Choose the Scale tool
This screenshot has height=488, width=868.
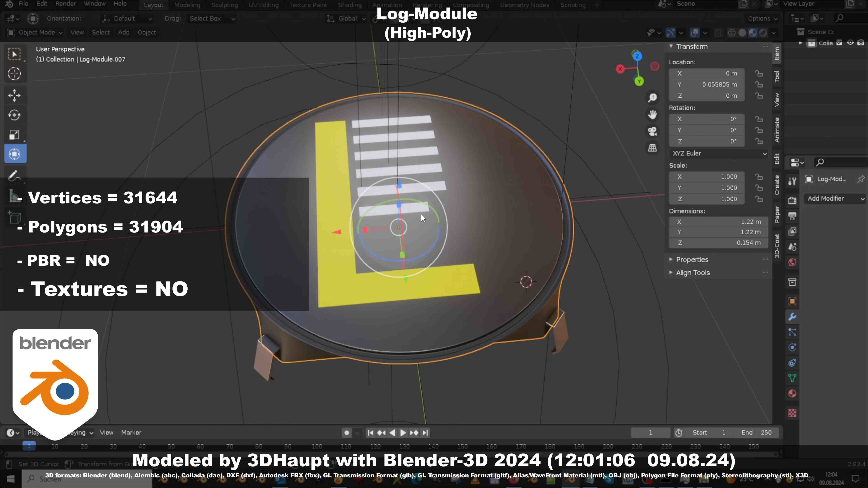point(14,135)
